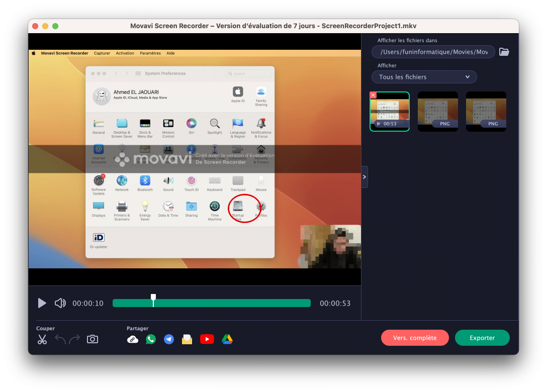Share the recording to WhatsApp

coord(151,339)
